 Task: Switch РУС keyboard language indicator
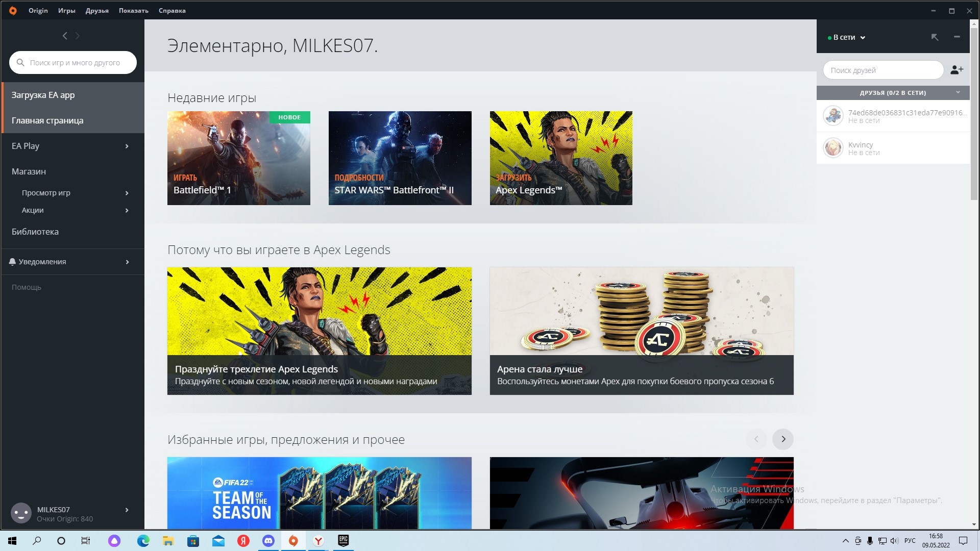[x=910, y=541]
